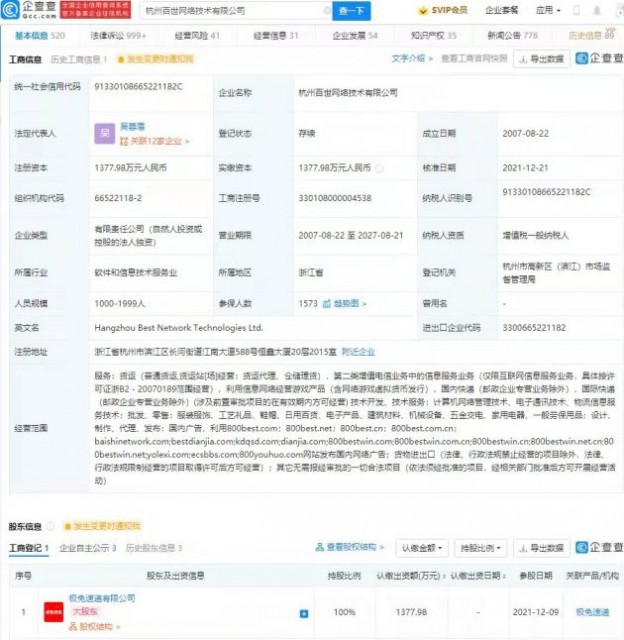
Task: Click 核准日期 value 2021-12-21
Action: tap(525, 168)
